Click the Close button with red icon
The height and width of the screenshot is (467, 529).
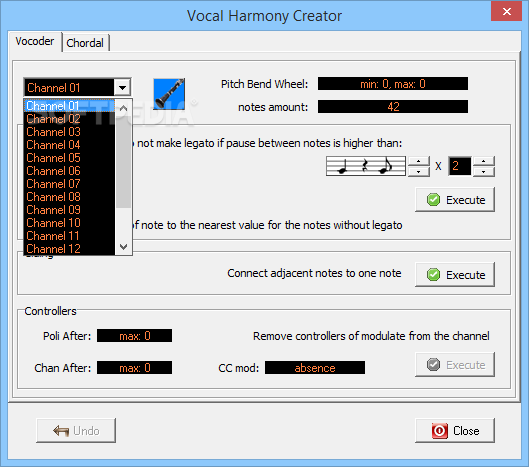click(x=455, y=431)
